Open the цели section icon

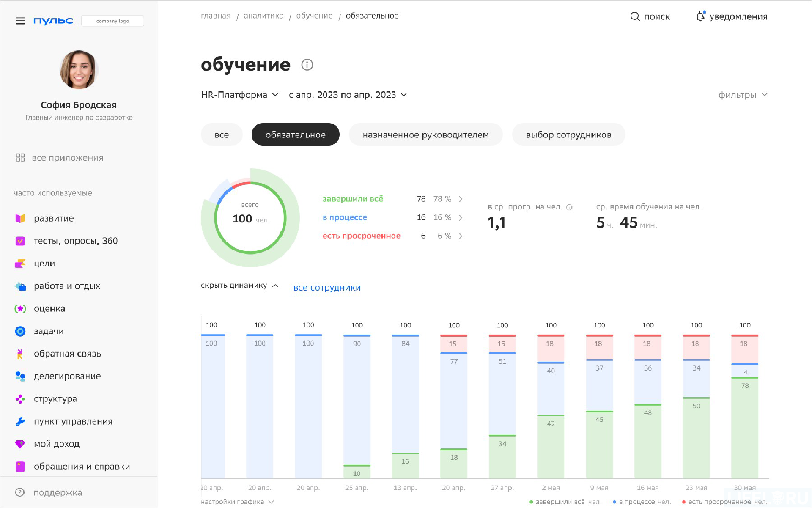coord(20,263)
